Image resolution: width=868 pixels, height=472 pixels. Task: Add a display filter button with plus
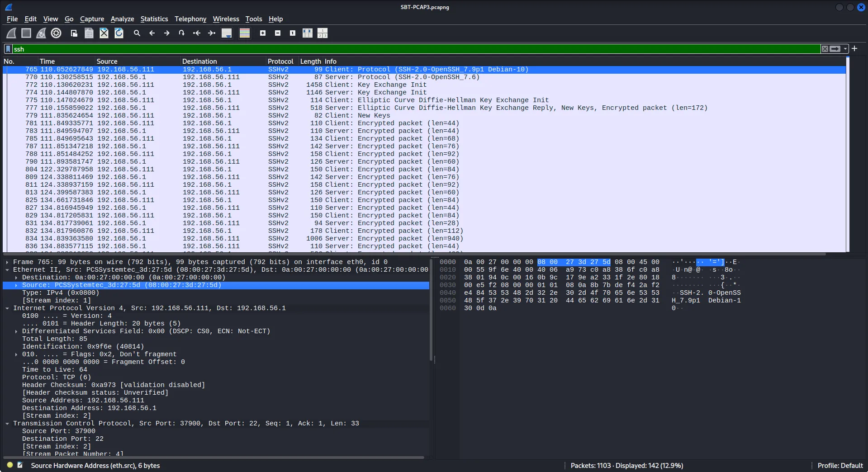[x=854, y=49]
